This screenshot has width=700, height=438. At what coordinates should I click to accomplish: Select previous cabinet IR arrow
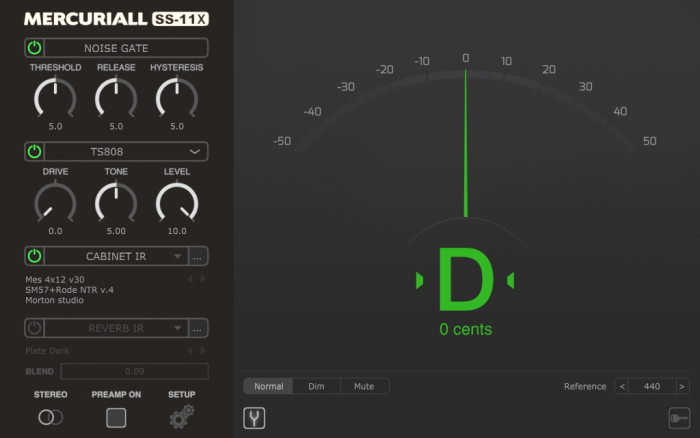tap(190, 279)
